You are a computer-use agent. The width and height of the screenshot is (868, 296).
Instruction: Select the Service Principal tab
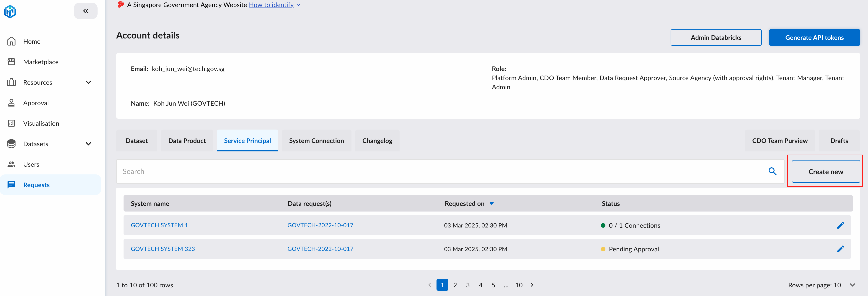pyautogui.click(x=247, y=141)
